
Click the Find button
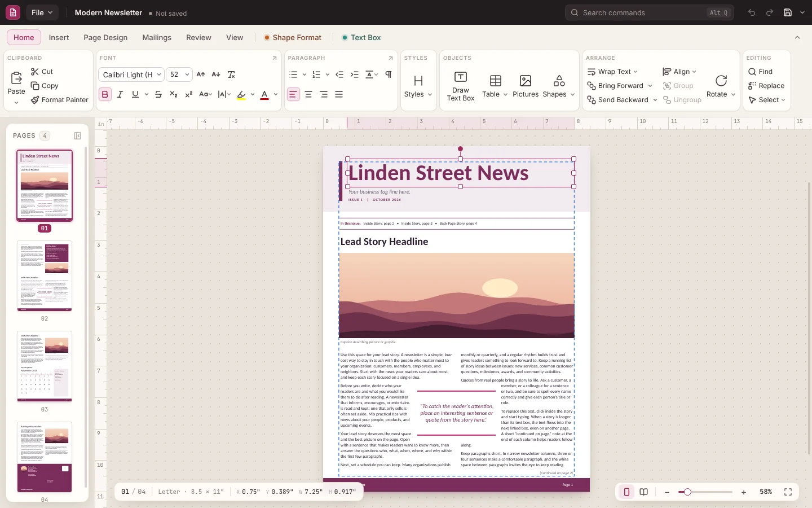760,72
